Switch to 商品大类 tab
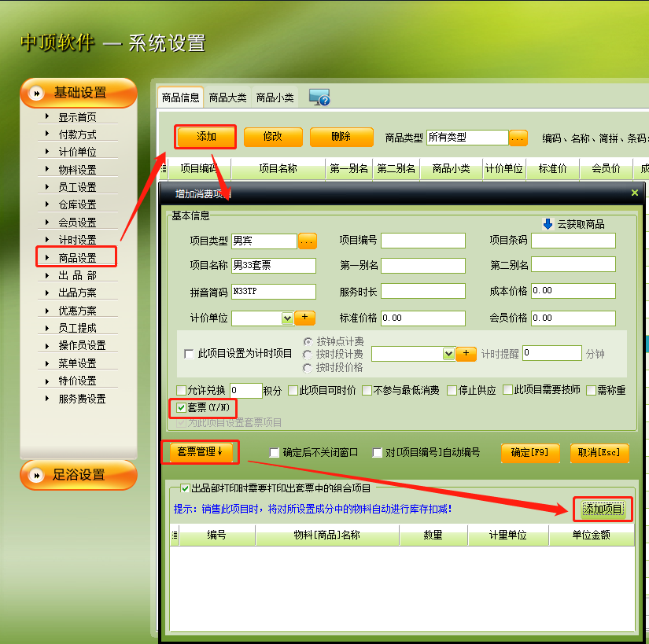Image resolution: width=649 pixels, height=644 pixels. (227, 98)
